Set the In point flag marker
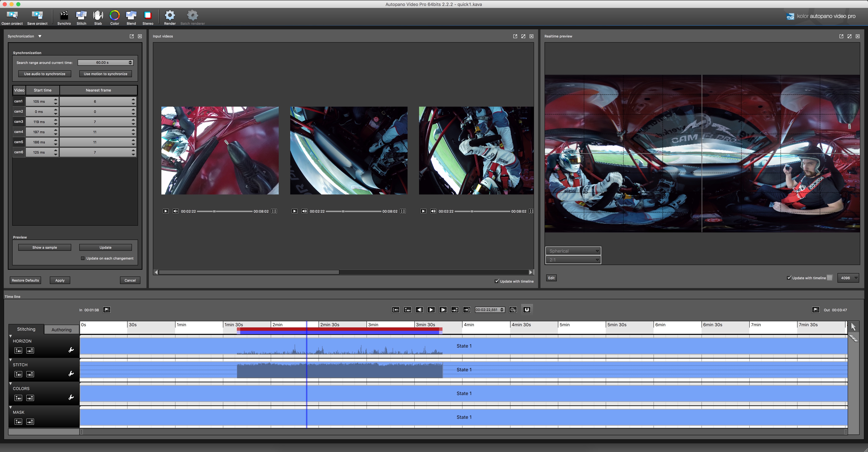 pos(107,310)
